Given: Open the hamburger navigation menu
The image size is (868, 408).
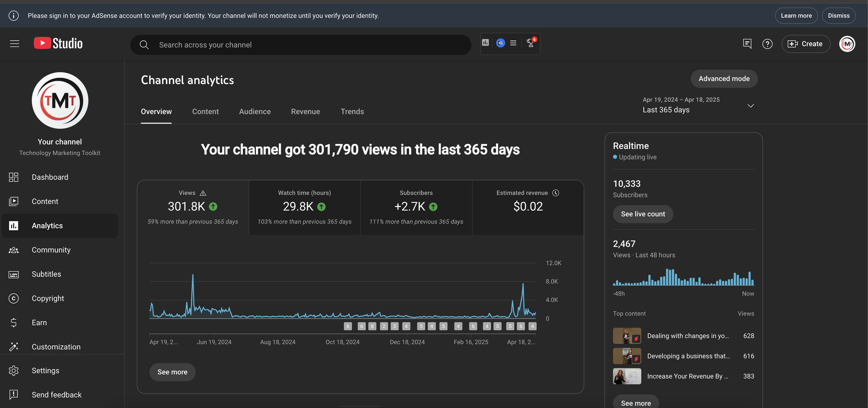Looking at the screenshot, I should point(15,44).
